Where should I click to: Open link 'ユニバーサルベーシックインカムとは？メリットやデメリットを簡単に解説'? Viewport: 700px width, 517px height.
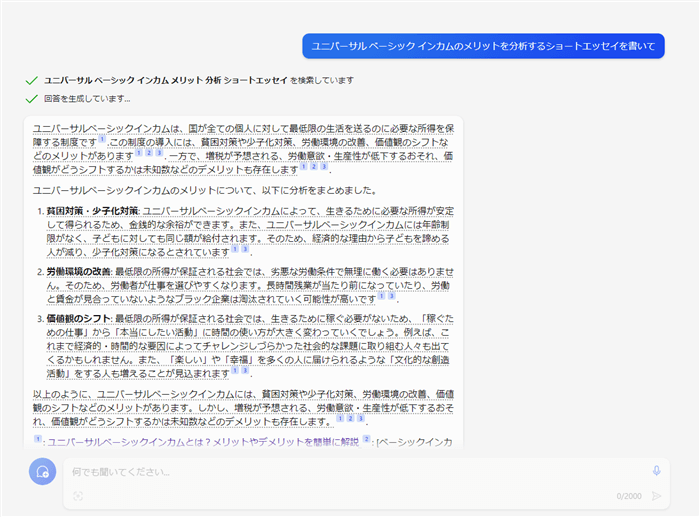[x=203, y=442]
